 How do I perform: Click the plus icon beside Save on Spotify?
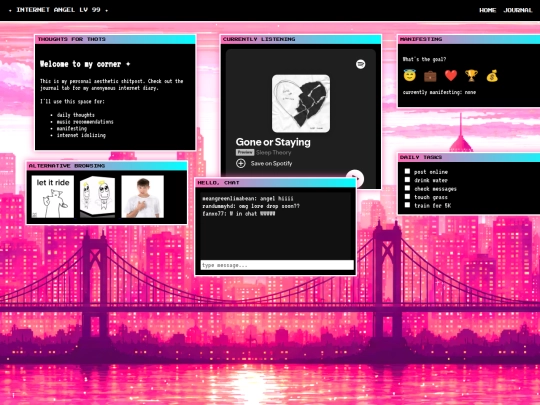coord(241,163)
